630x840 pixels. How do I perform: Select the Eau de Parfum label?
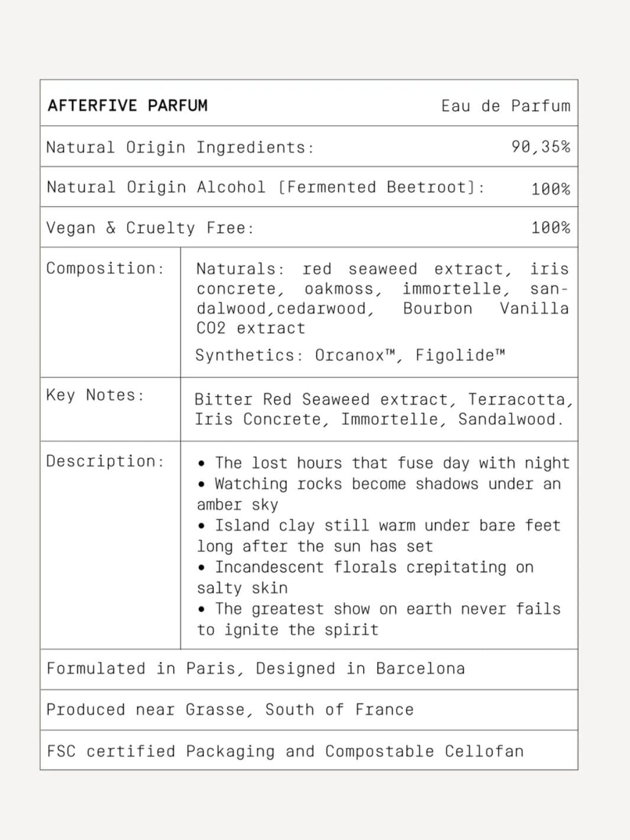(x=506, y=106)
